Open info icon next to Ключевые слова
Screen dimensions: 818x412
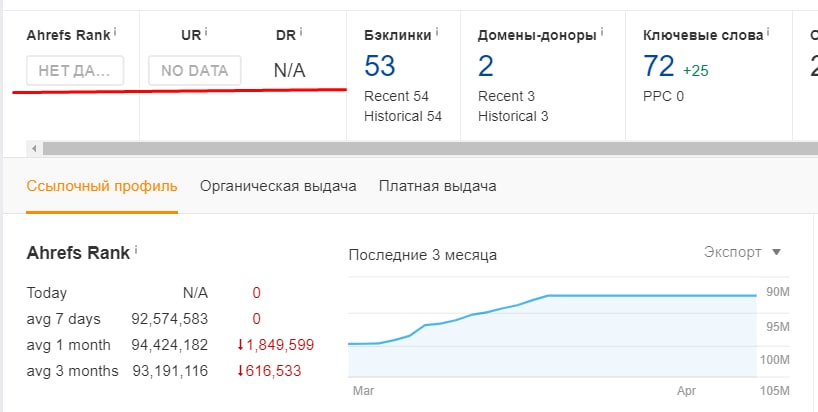click(x=768, y=32)
